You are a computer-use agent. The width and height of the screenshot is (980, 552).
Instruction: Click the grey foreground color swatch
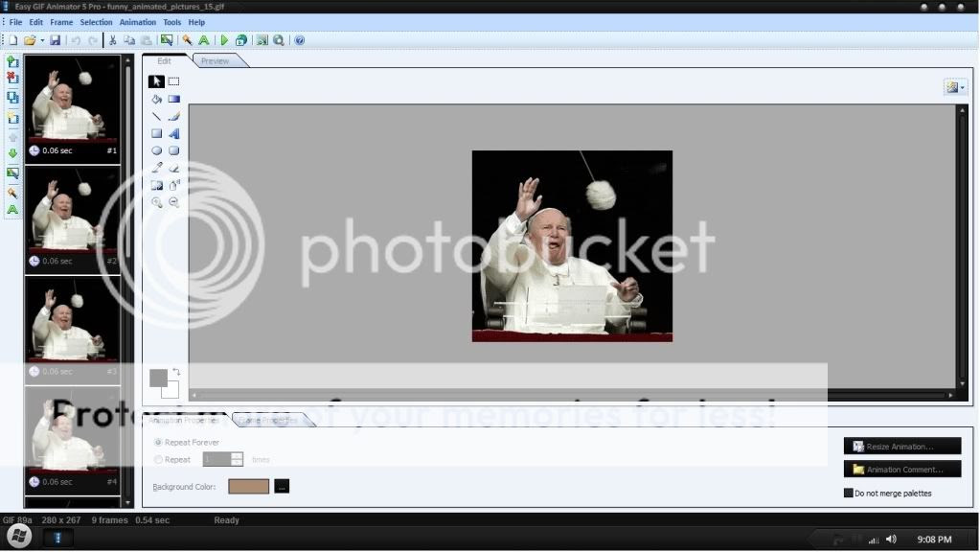(x=158, y=378)
